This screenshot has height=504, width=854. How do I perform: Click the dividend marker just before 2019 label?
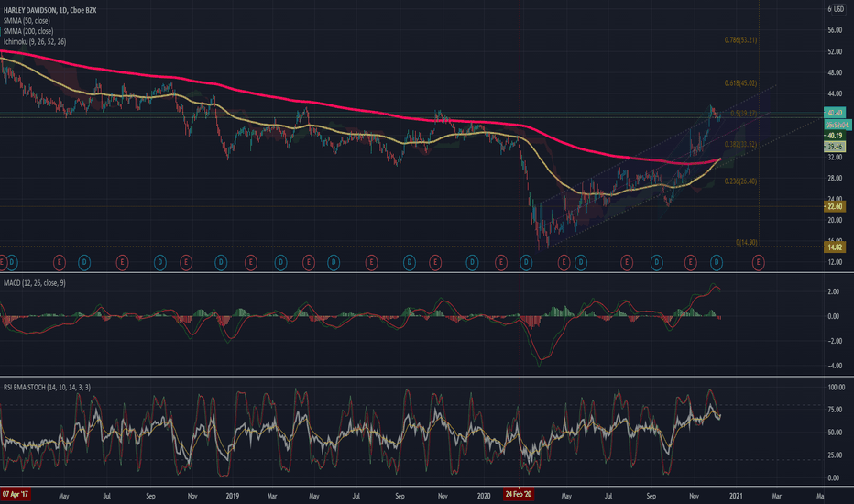(221, 263)
